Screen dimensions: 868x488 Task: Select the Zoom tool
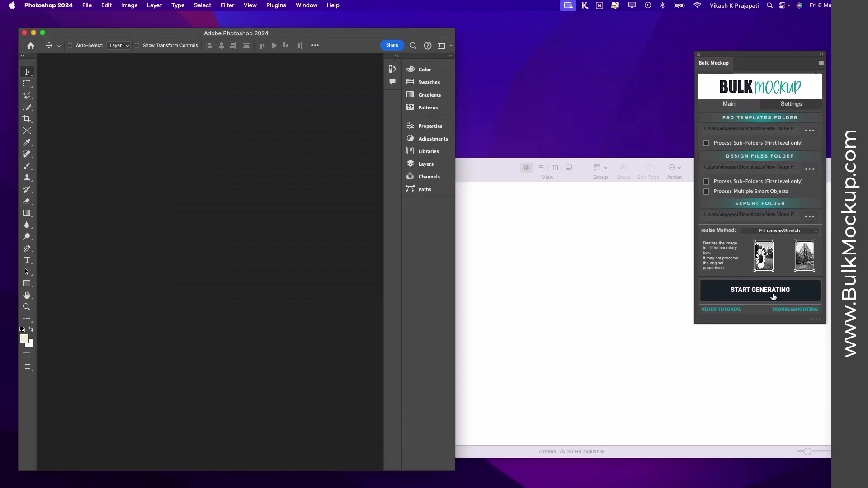(27, 307)
